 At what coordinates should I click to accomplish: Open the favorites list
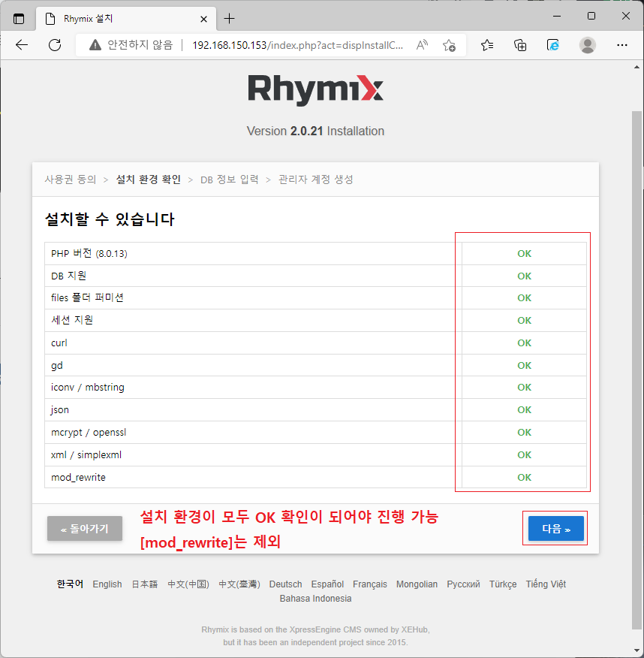487,45
